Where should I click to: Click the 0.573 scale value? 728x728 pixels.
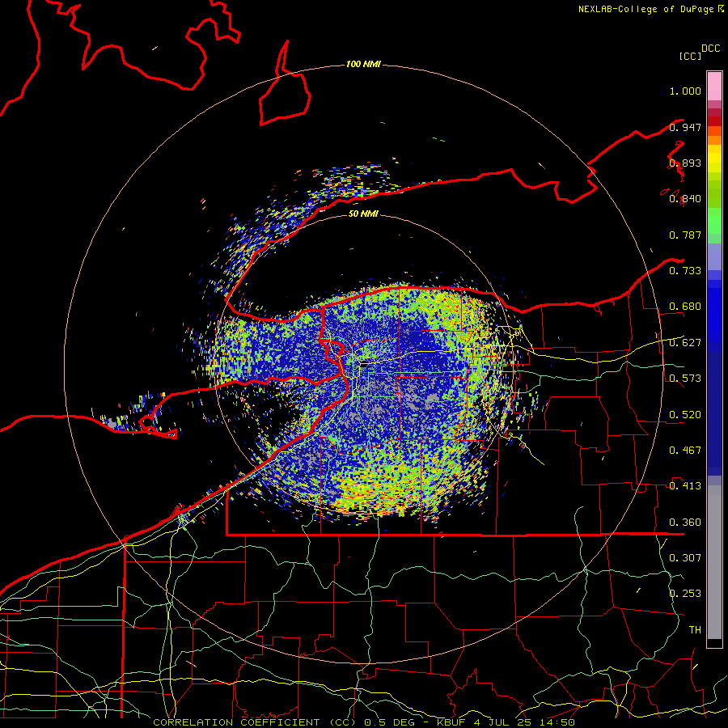click(x=685, y=379)
